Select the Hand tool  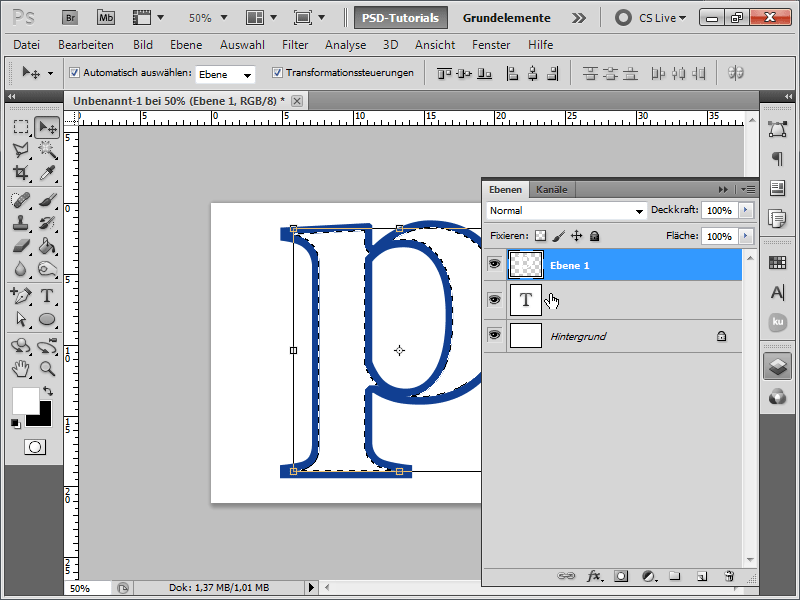pos(21,368)
